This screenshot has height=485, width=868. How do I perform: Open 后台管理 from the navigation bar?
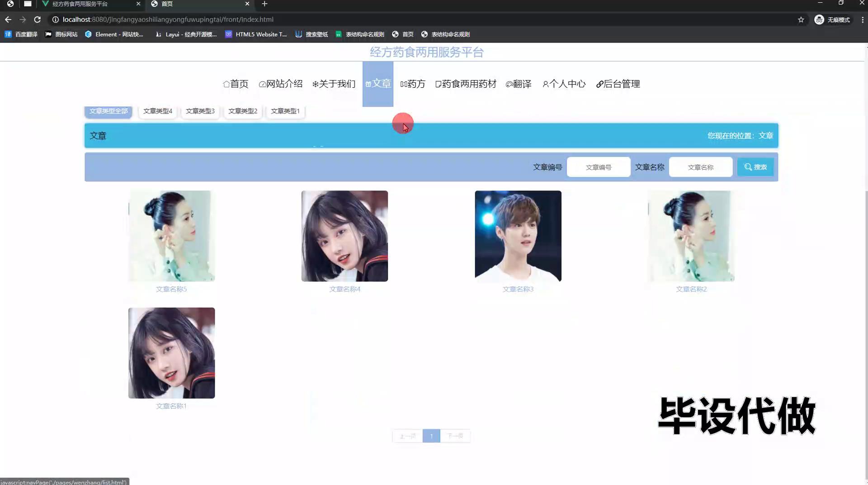(618, 84)
